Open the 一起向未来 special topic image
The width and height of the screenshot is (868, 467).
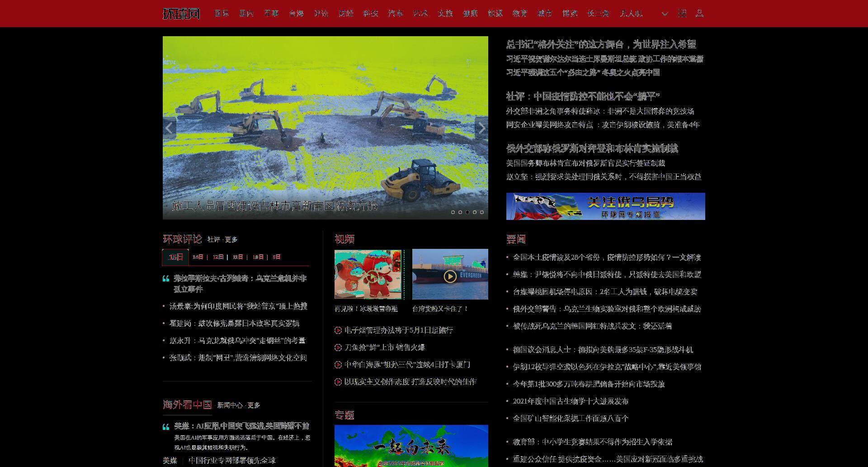point(411,446)
